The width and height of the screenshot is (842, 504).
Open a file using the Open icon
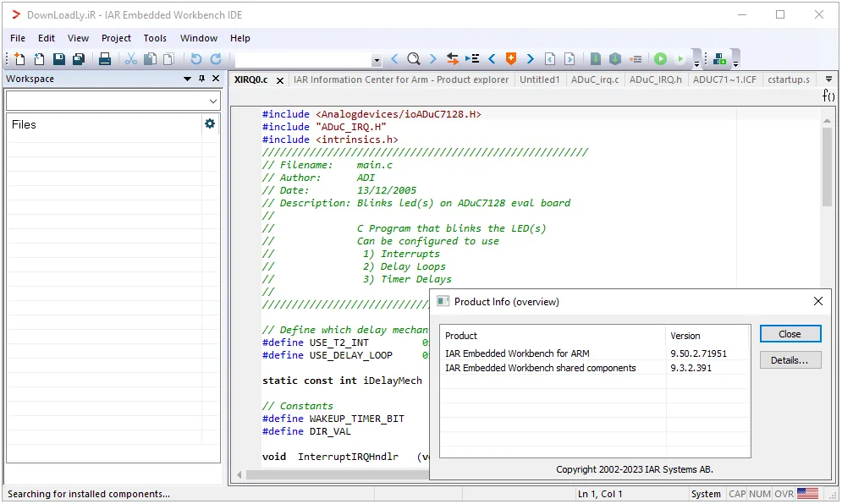click(39, 59)
